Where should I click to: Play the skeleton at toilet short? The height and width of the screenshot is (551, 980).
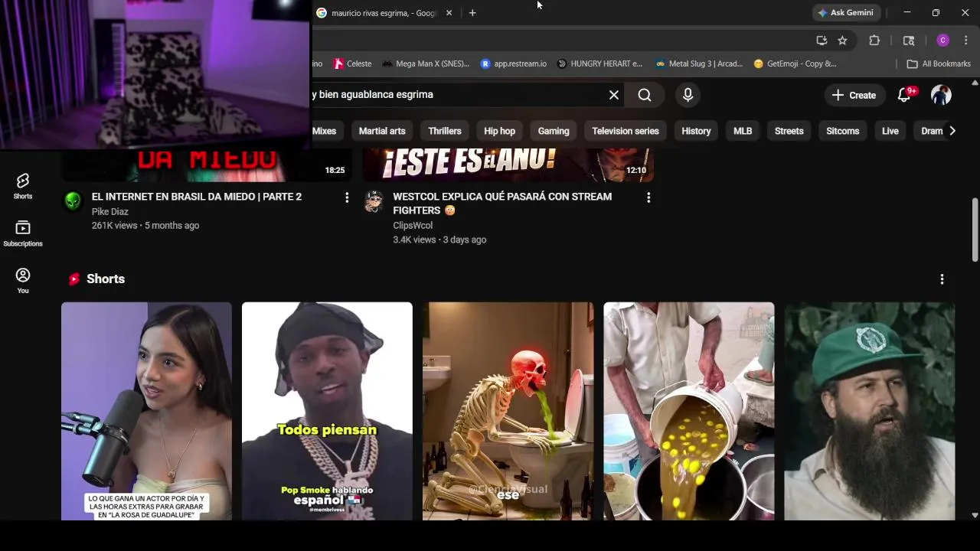[x=508, y=411]
